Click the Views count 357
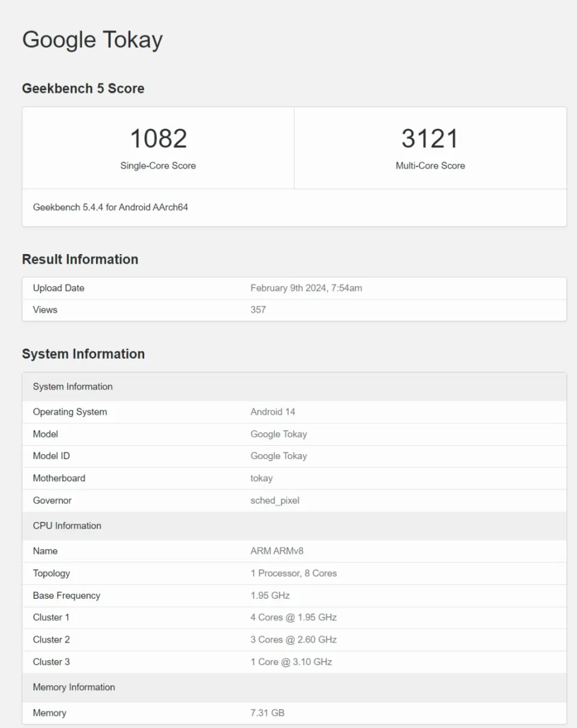577x728 pixels. pyautogui.click(x=258, y=310)
